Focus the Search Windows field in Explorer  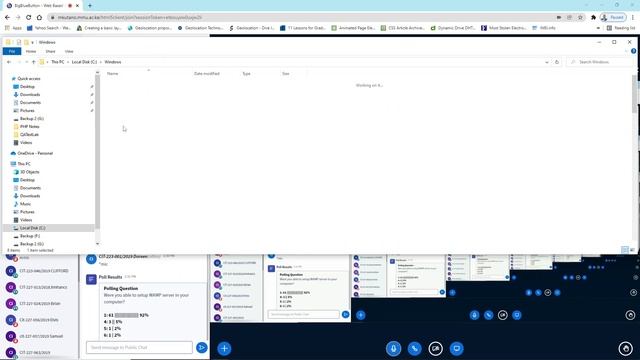point(601,62)
